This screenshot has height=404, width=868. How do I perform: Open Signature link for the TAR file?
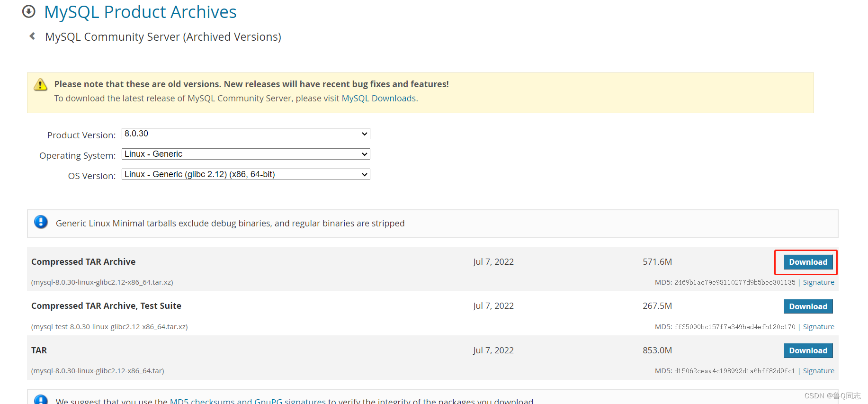tap(818, 371)
